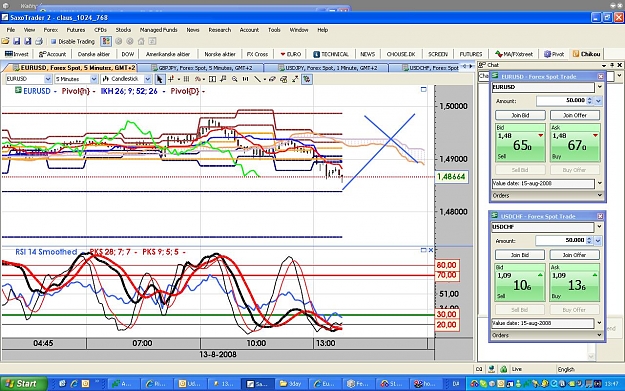The height and width of the screenshot is (391, 625).
Task: Click the expand diagonal arrow chart icon
Action: point(295,79)
